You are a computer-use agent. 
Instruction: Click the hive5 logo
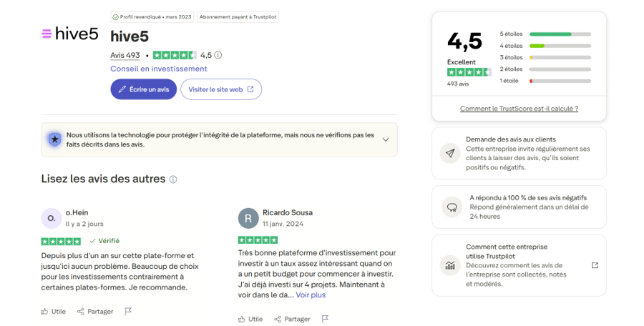(70, 34)
